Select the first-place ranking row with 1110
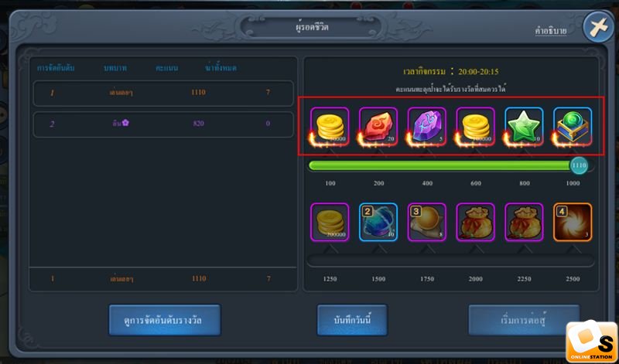The image size is (619, 364). coord(163,94)
